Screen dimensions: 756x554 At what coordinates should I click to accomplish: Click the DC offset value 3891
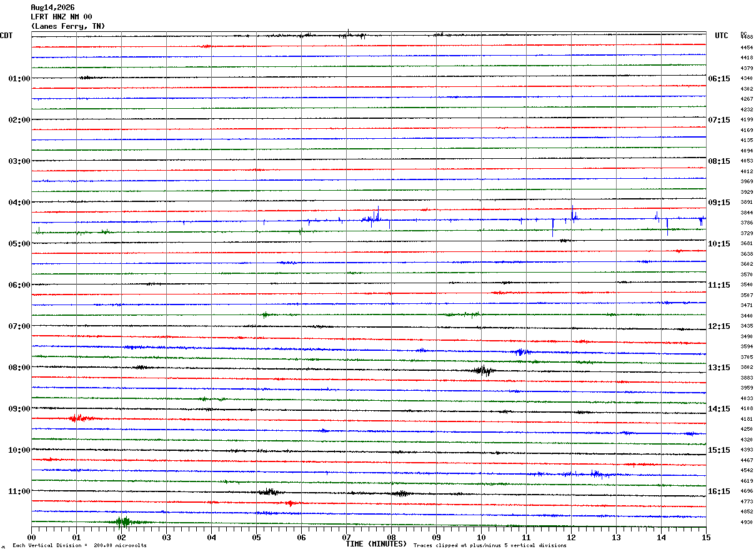click(747, 203)
